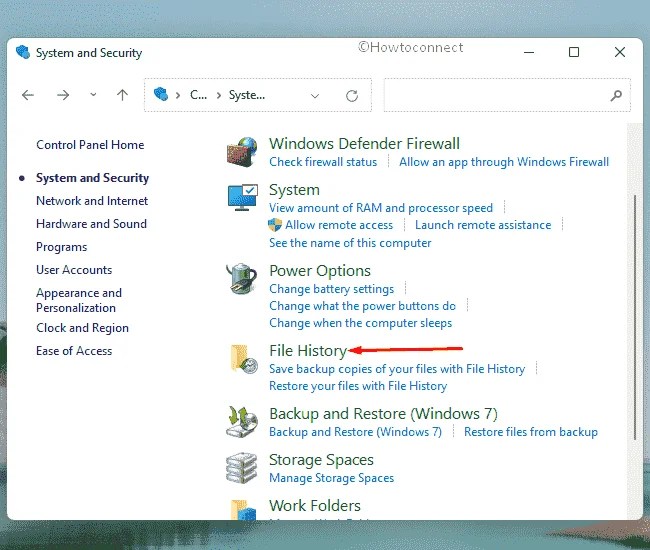Check firewall status
Screen dimensions: 650x550
click(323, 162)
